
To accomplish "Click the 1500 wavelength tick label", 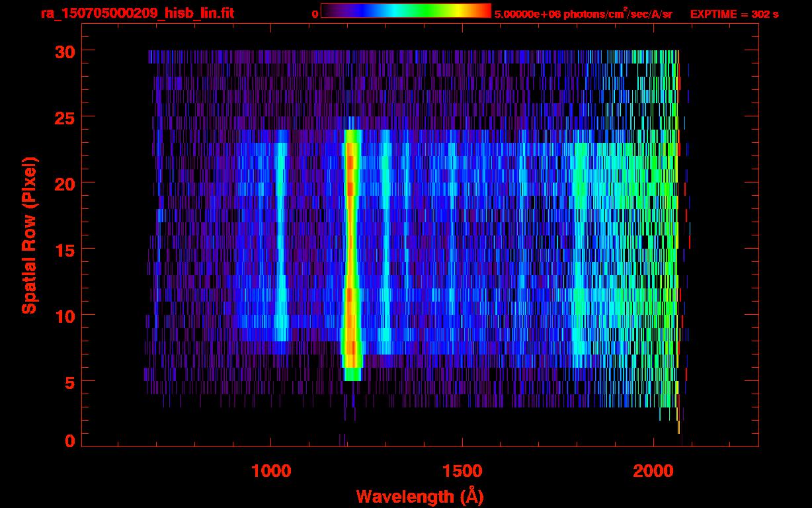I will (462, 471).
